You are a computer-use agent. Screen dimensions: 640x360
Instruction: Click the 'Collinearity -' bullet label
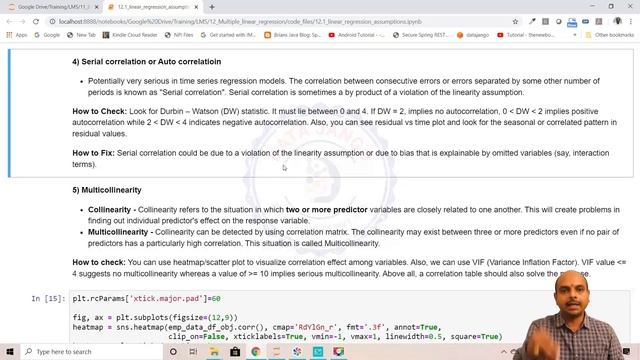coord(112,210)
